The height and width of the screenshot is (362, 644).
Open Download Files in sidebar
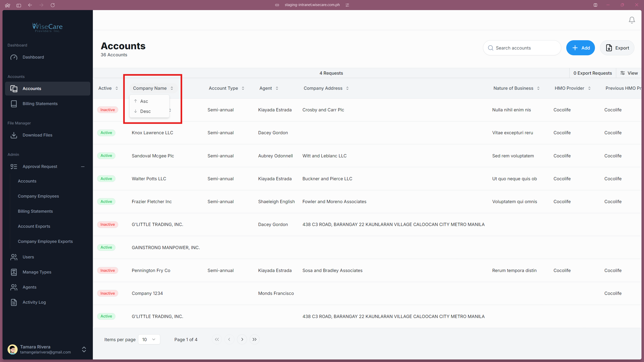click(x=37, y=135)
